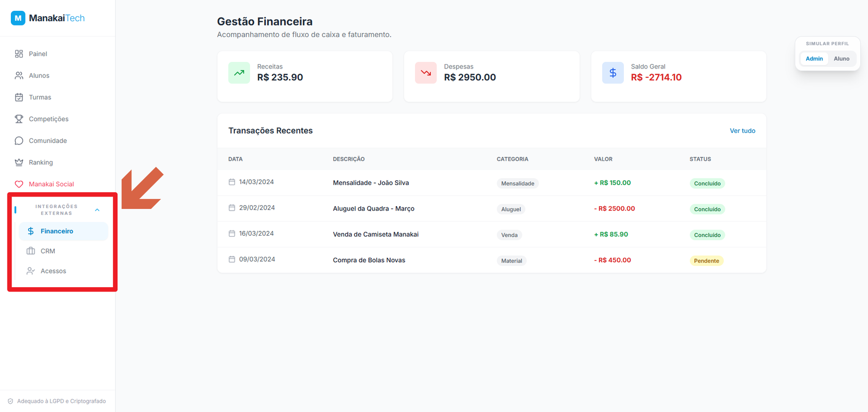Click the ManakaiTech logo icon
Viewport: 868px width, 412px height.
click(18, 18)
